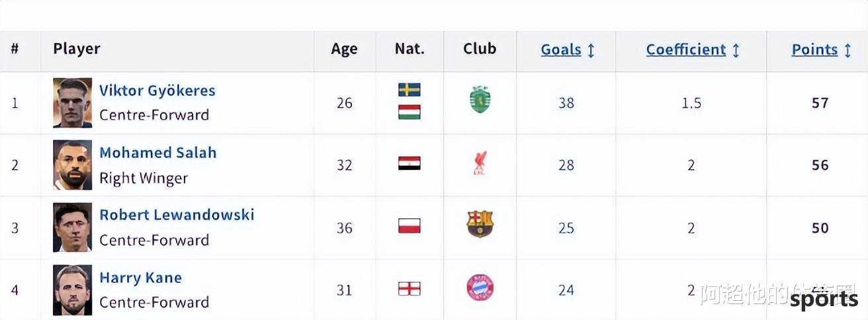Click the Sporting CP club crest
This screenshot has height=320, width=868.
480,100
